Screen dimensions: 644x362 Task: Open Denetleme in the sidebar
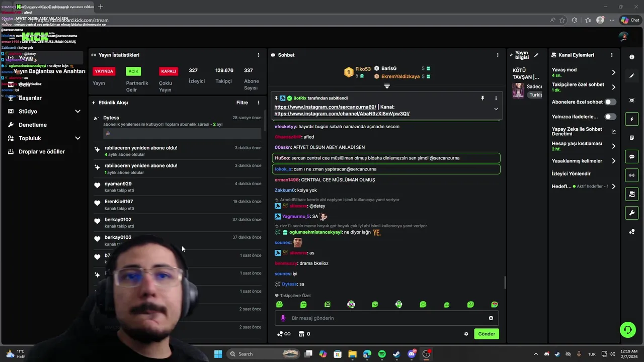coord(33,125)
